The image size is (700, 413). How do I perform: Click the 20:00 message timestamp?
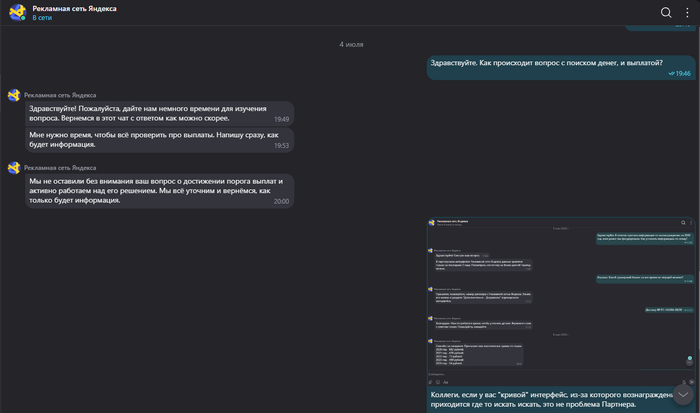tap(281, 201)
